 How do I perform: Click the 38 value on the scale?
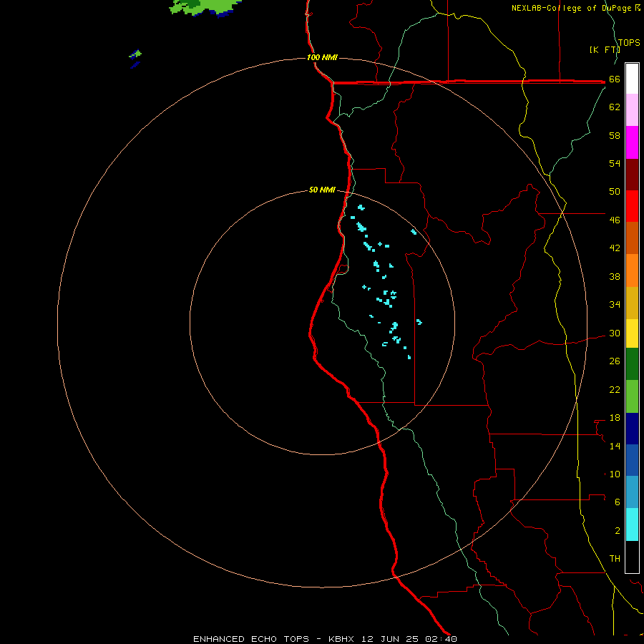coord(615,277)
